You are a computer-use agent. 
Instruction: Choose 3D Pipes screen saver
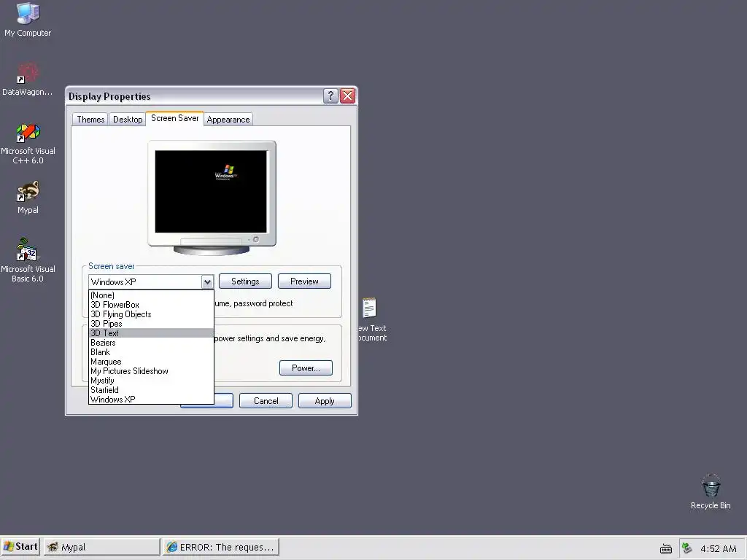pyautogui.click(x=151, y=324)
